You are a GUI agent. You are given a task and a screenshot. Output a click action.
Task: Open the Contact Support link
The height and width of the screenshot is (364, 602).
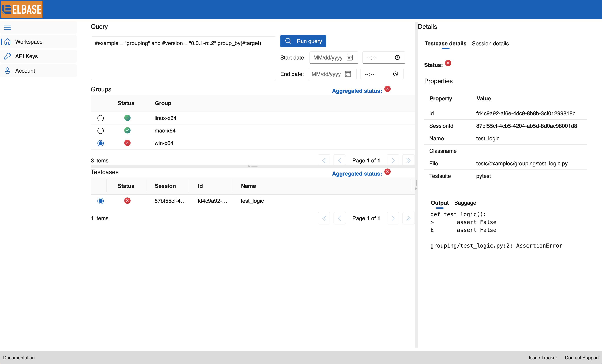point(581,358)
